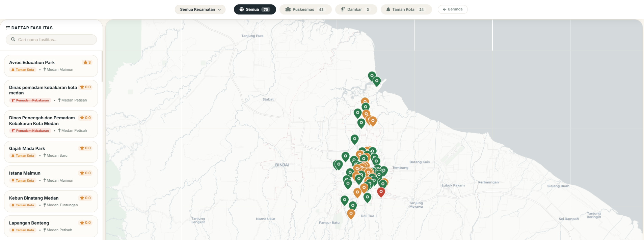Click the globe icon in Semua tab
The image size is (644, 240).
(242, 9)
